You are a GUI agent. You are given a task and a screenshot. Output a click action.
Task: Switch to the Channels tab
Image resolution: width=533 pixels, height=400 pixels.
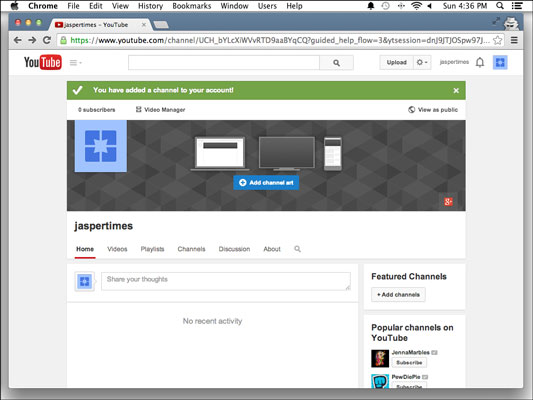[191, 249]
